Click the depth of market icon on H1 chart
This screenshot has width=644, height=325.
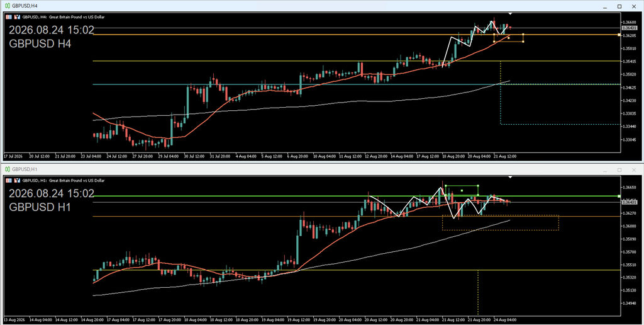tap(17, 181)
